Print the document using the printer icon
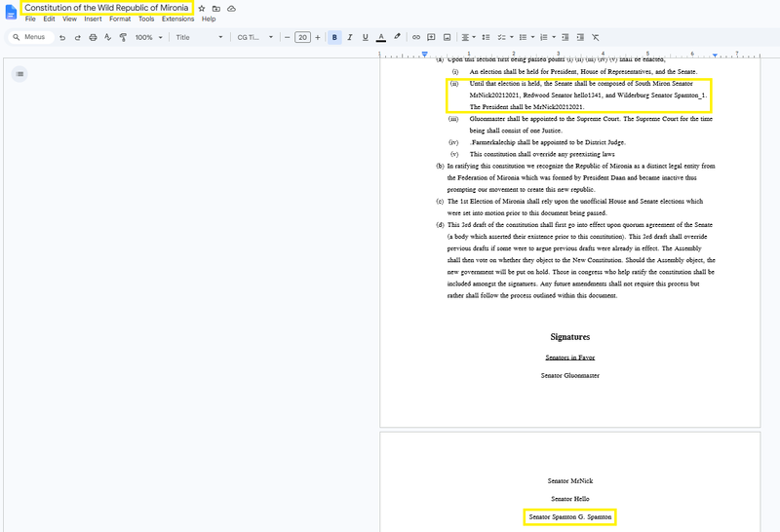780x532 pixels. click(x=93, y=37)
